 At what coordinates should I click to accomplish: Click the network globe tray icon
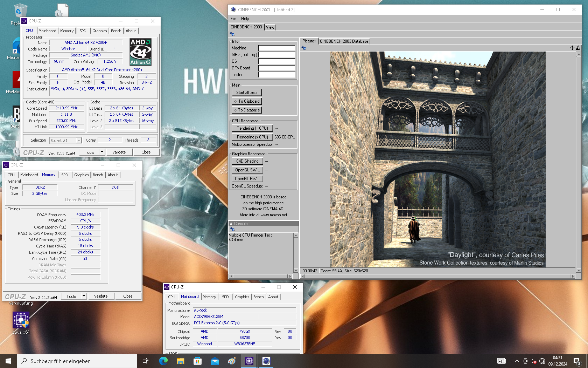point(542,361)
